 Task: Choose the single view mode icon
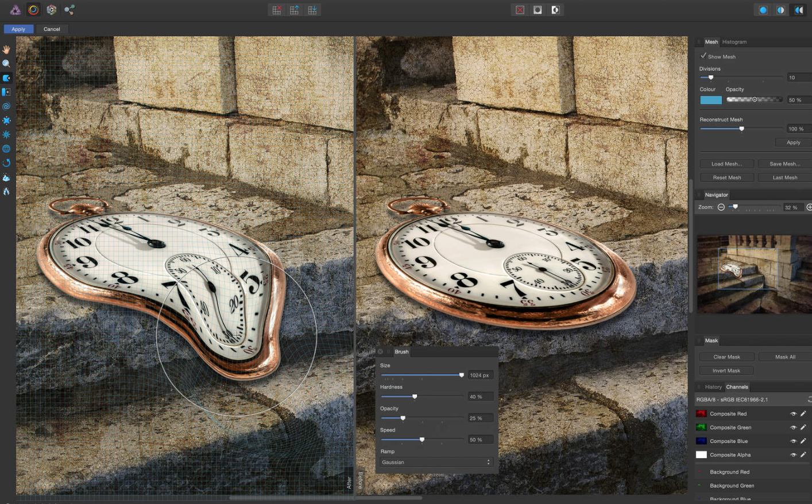[763, 10]
